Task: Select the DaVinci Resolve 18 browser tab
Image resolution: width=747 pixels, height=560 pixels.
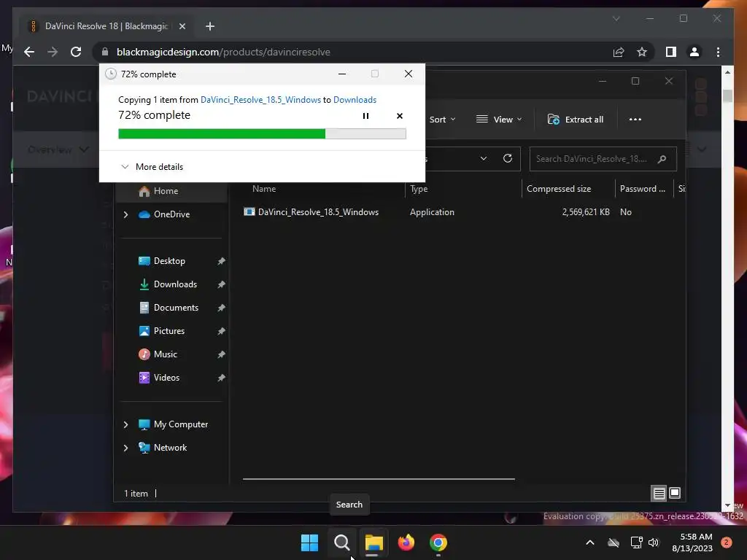Action: click(107, 26)
